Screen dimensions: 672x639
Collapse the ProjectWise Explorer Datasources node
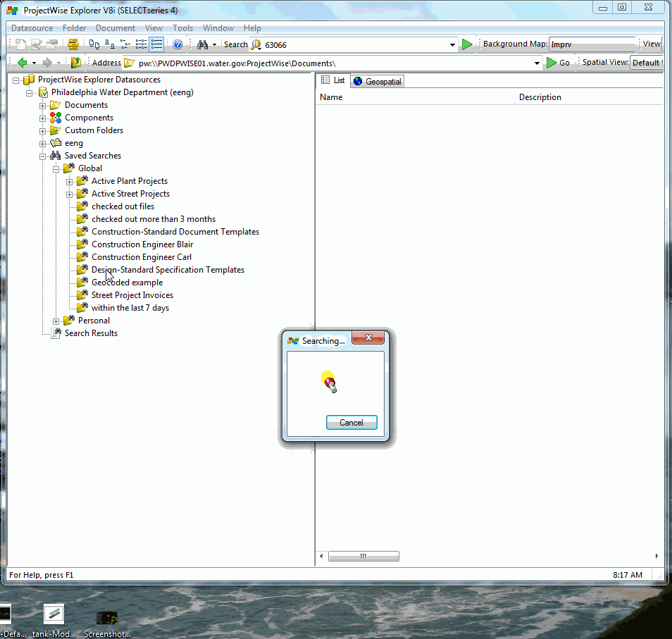(16, 80)
